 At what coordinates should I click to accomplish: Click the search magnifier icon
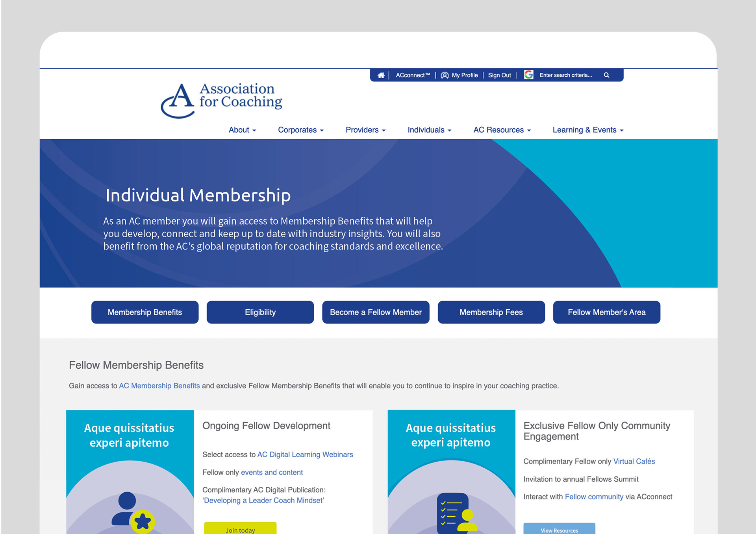tap(606, 75)
